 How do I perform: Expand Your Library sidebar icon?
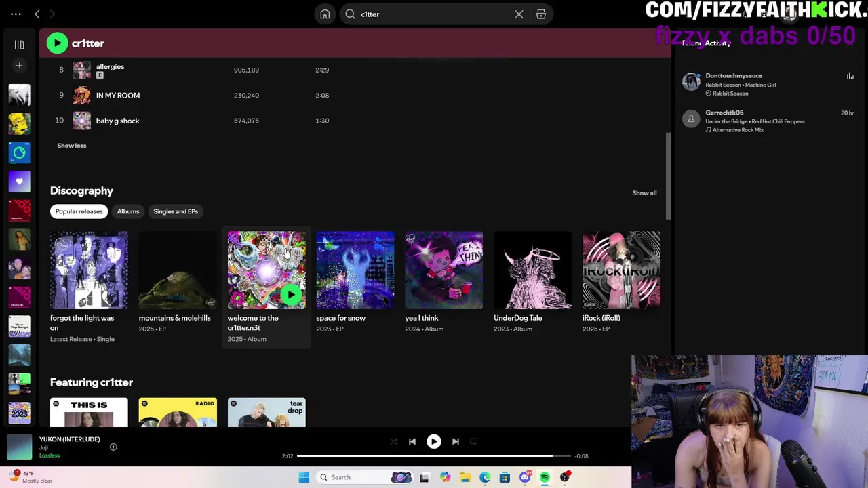click(x=19, y=45)
